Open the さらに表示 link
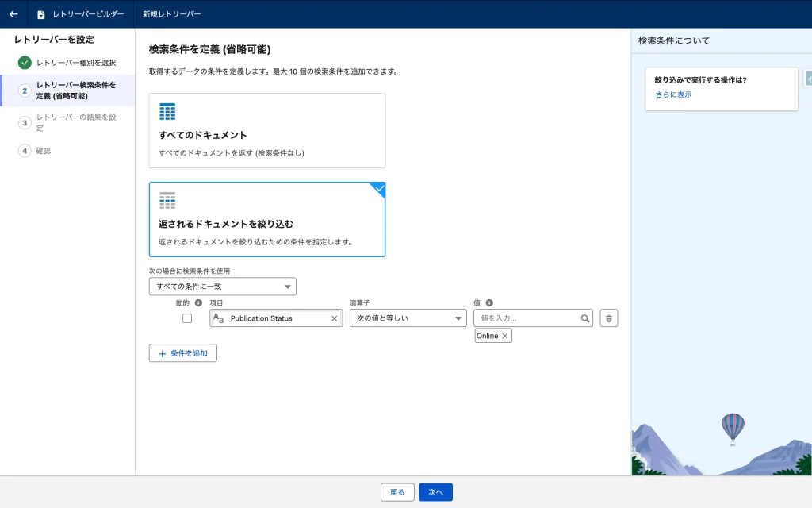The height and width of the screenshot is (508, 812). click(x=672, y=94)
